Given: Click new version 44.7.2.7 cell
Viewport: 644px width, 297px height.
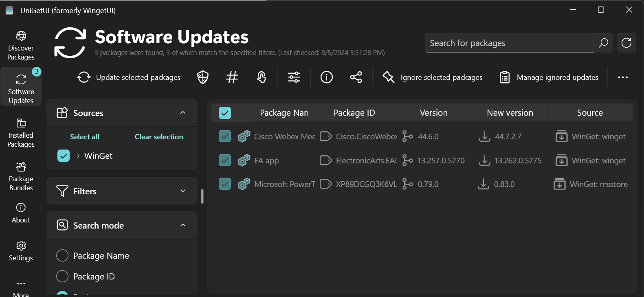Looking at the screenshot, I should point(508,136).
